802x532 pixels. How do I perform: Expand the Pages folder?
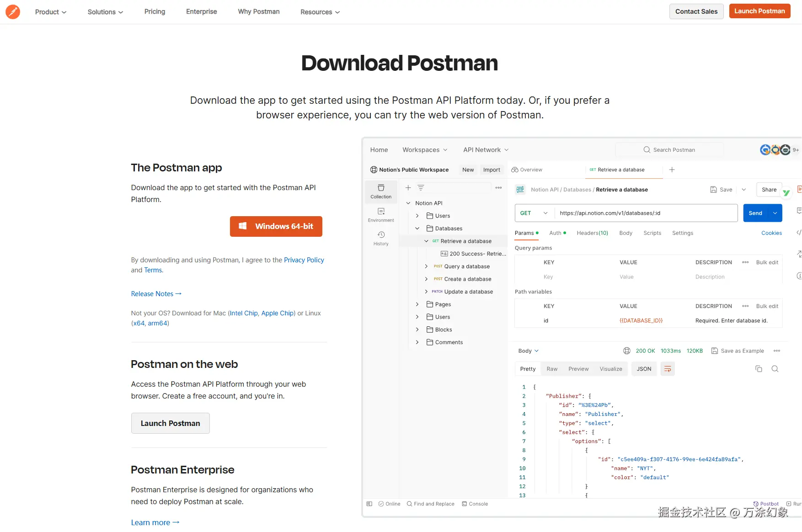(417, 304)
